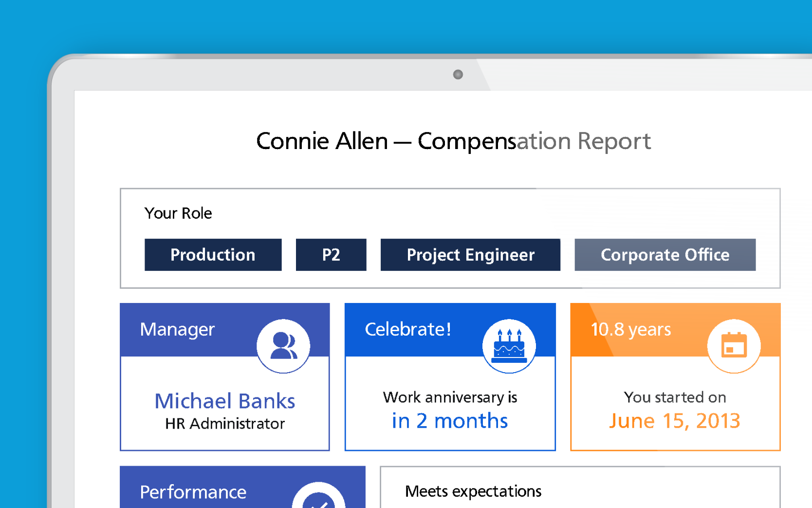
Task: Open Michael Banks' profile link
Action: [224, 401]
